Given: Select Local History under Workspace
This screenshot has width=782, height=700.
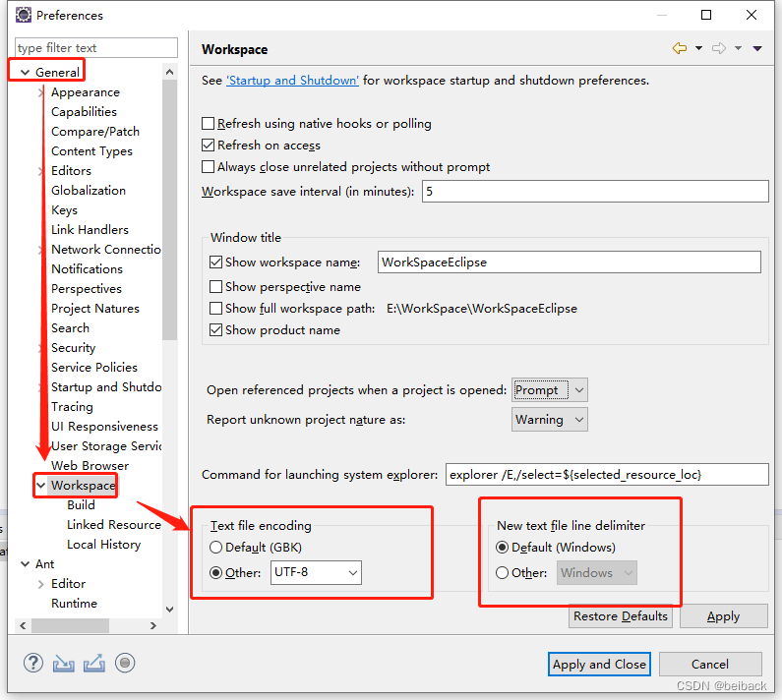Looking at the screenshot, I should pyautogui.click(x=103, y=545).
